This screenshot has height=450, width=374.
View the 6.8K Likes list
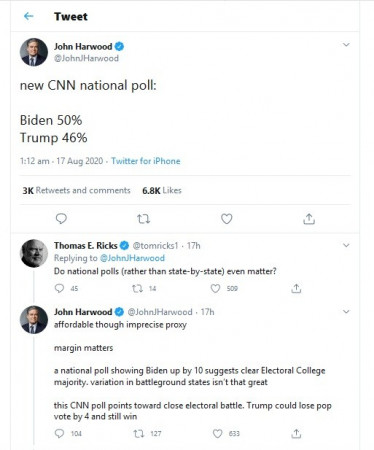[162, 191]
